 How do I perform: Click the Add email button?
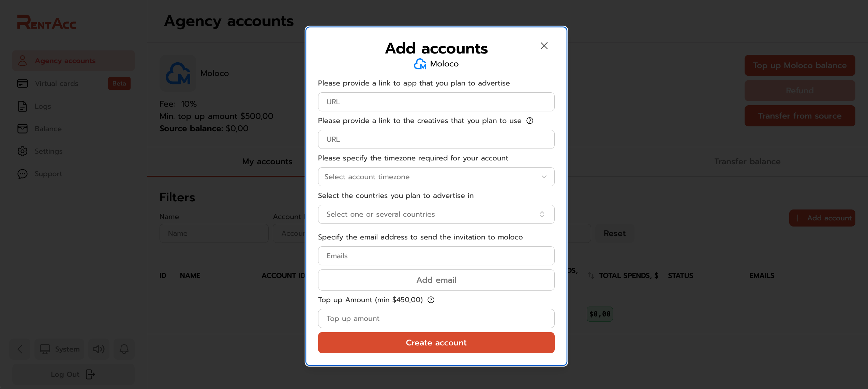click(436, 280)
